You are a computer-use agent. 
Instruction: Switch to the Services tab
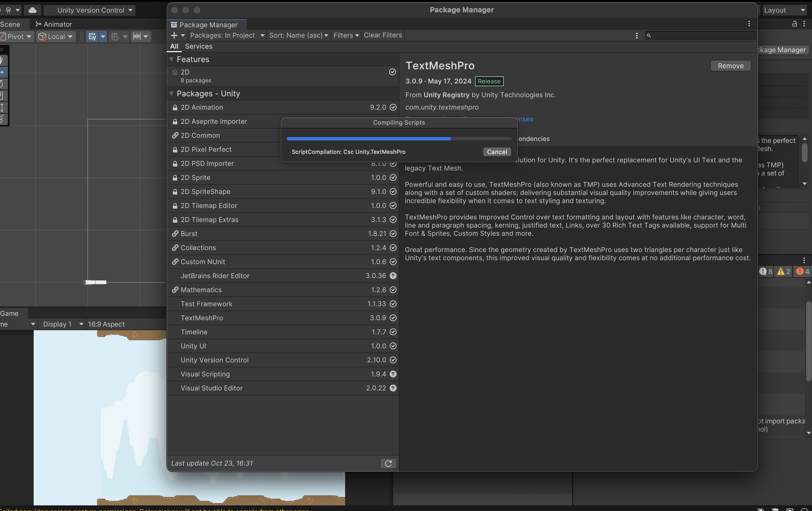[x=199, y=47]
